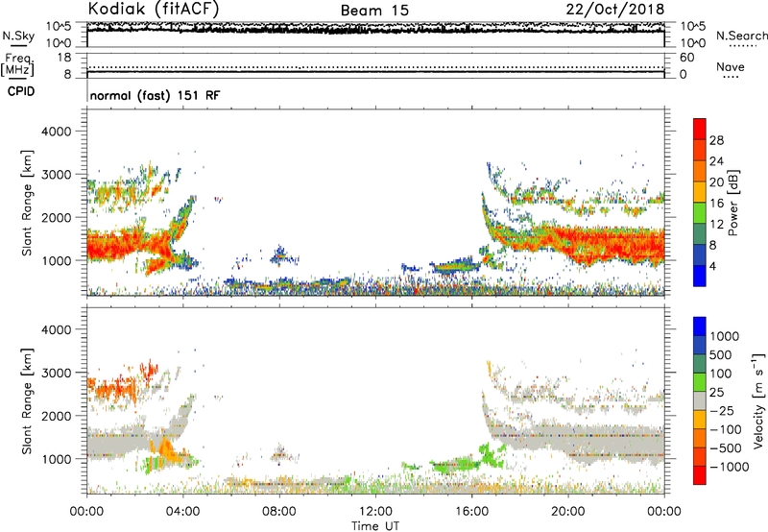Click the '08:00' time axis label
768x532 pixels.
[279, 512]
